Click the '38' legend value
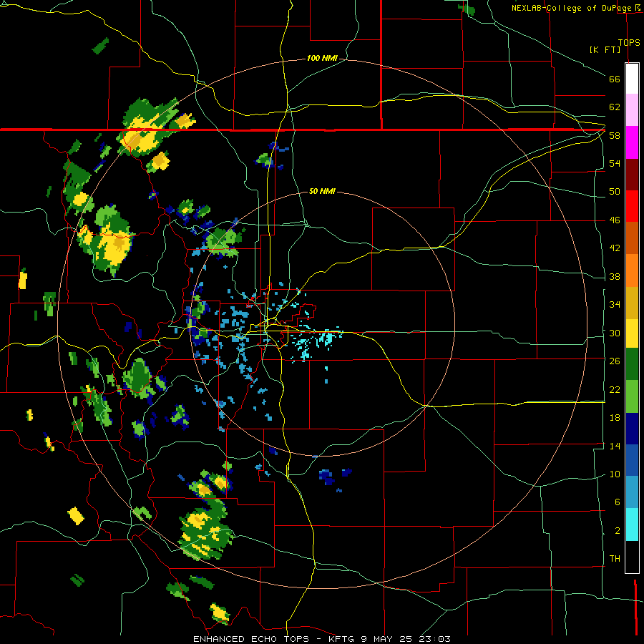 click(x=615, y=276)
